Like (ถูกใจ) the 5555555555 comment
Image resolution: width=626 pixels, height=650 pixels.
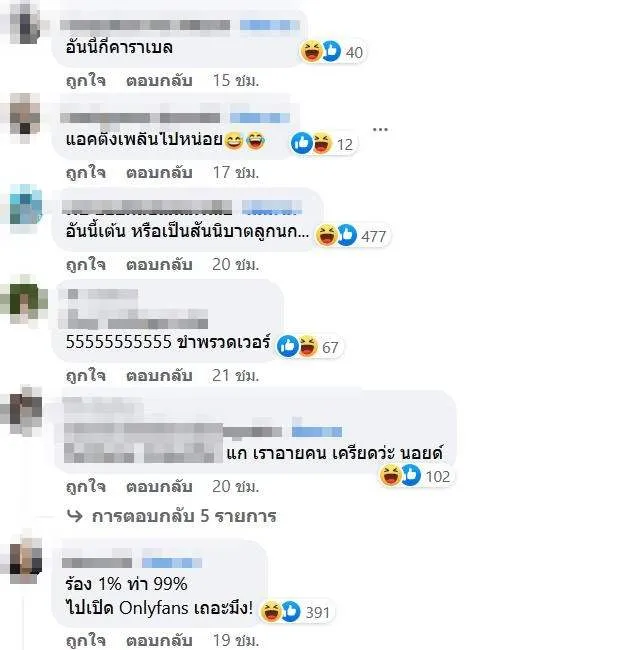(x=86, y=375)
